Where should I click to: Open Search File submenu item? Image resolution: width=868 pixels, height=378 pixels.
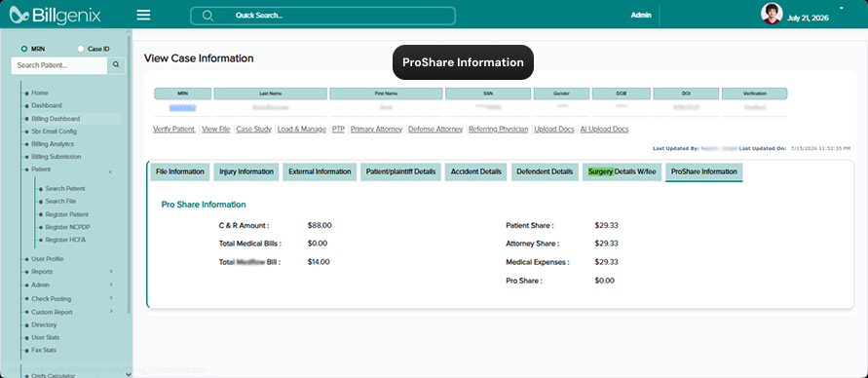click(x=61, y=202)
